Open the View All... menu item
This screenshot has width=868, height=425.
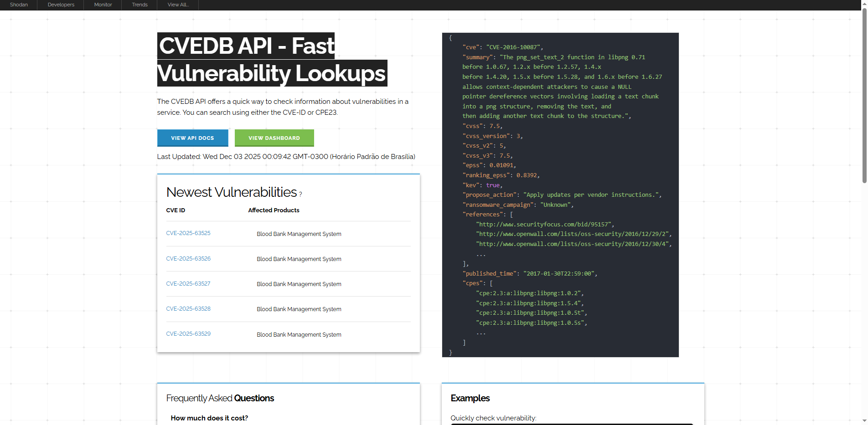(177, 5)
